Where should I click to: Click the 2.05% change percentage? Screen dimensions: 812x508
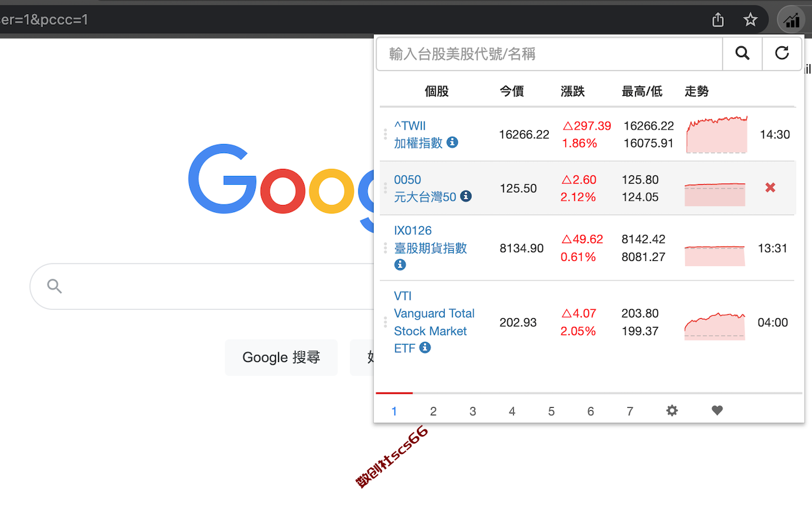(x=578, y=331)
